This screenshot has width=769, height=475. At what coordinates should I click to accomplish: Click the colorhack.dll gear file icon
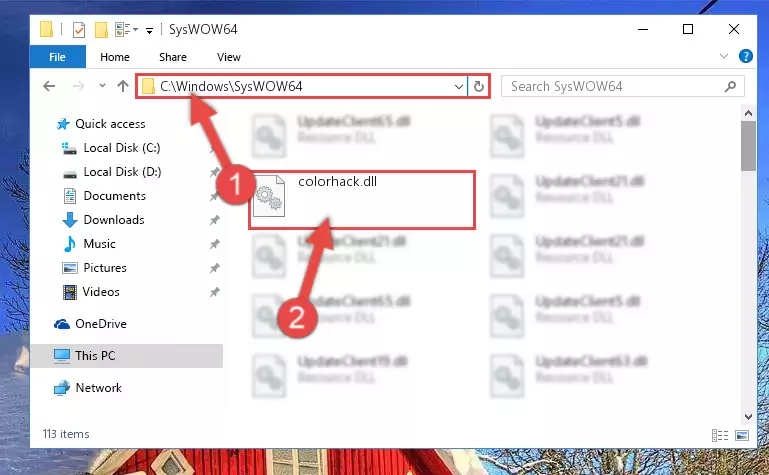point(268,196)
